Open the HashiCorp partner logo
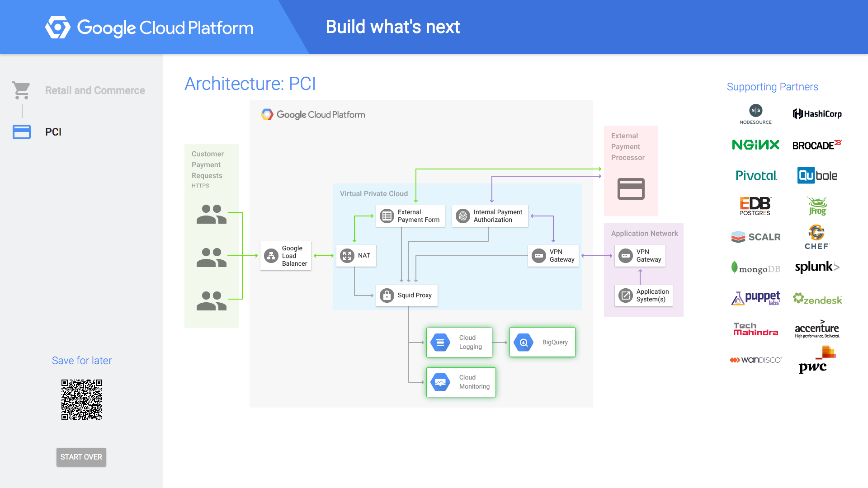 coord(817,114)
